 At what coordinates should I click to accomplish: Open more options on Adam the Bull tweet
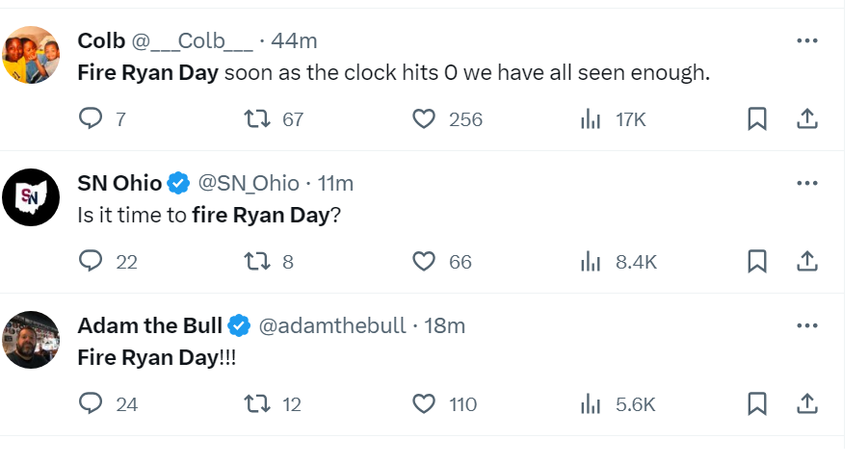point(807,325)
